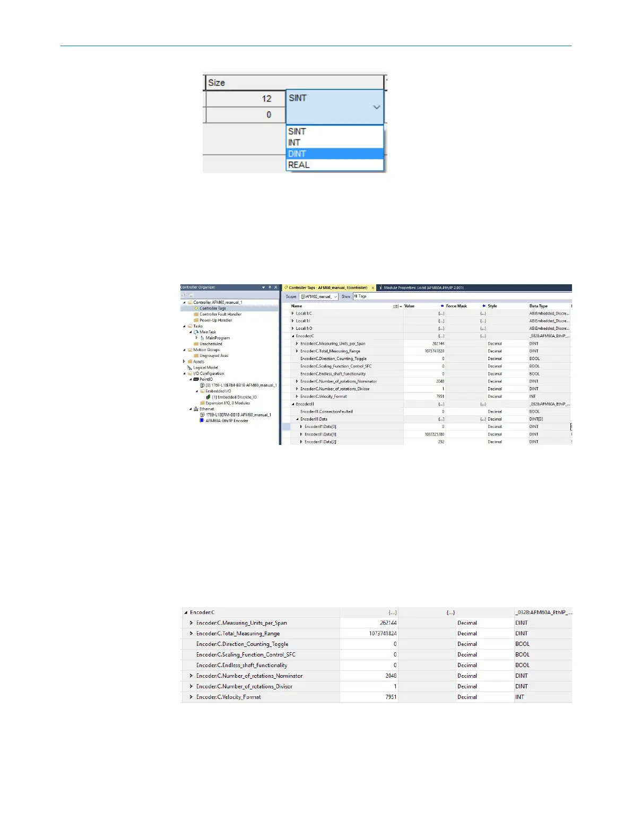The image size is (632, 840).
Task: Close the Controller Organizer panel
Action: 275,287
